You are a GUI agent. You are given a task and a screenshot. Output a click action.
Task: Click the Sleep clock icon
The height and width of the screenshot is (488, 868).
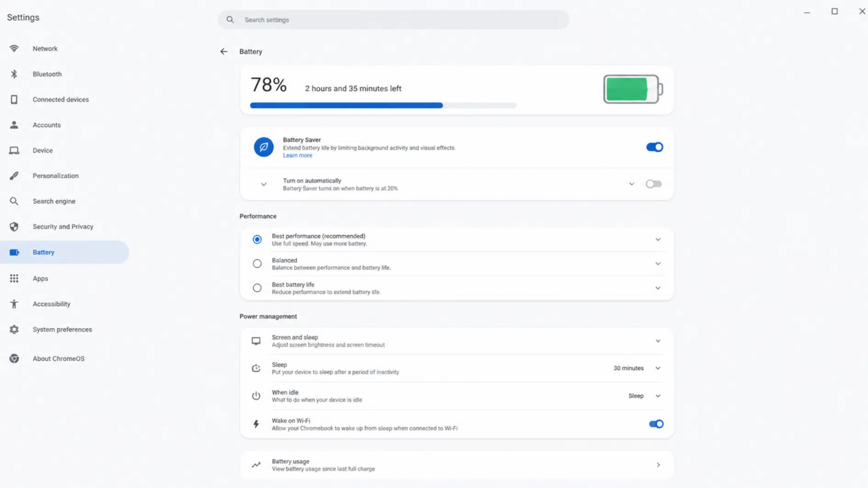point(256,368)
